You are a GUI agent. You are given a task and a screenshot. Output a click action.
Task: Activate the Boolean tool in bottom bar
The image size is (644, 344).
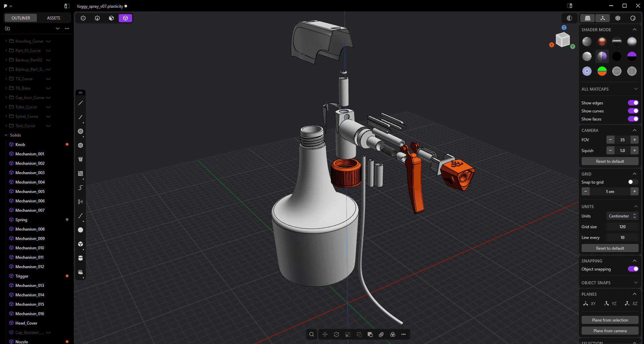[x=370, y=334]
